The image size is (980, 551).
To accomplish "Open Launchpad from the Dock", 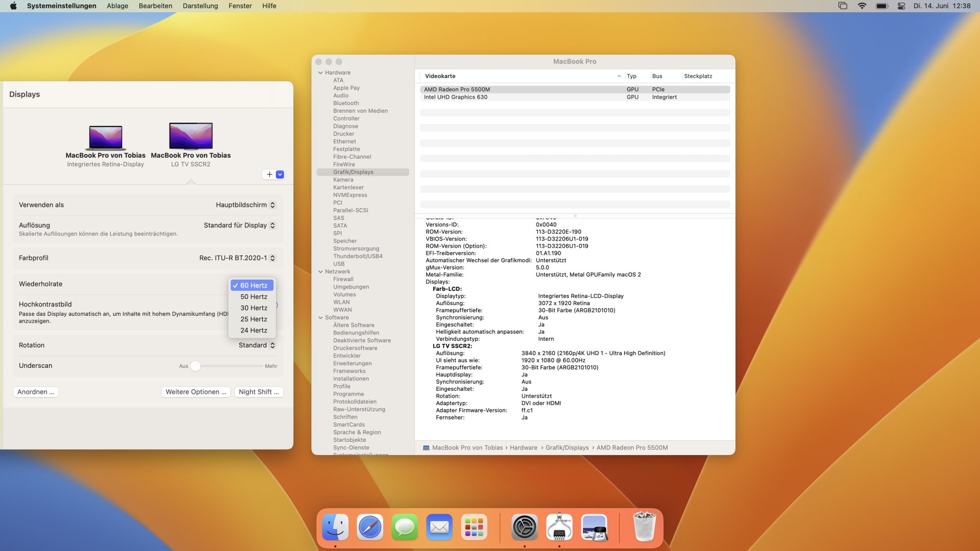I will [474, 527].
